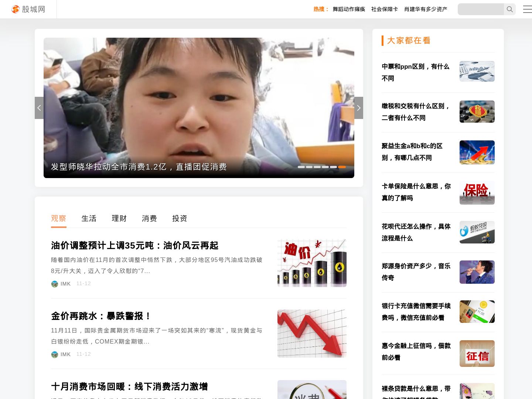Click the main carousel banner image
The image size is (532, 399).
[199, 108]
